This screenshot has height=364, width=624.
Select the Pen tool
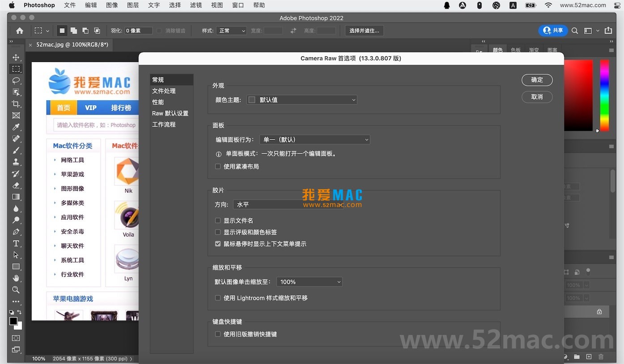coord(16,232)
